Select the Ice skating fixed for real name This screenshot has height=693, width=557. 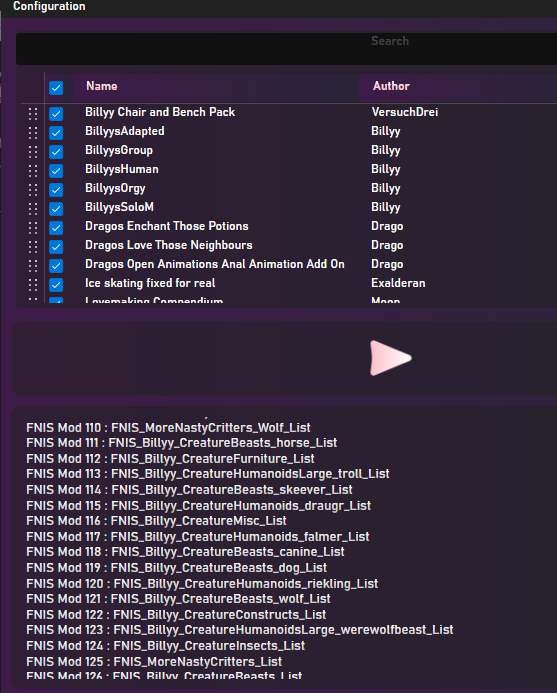(150, 283)
